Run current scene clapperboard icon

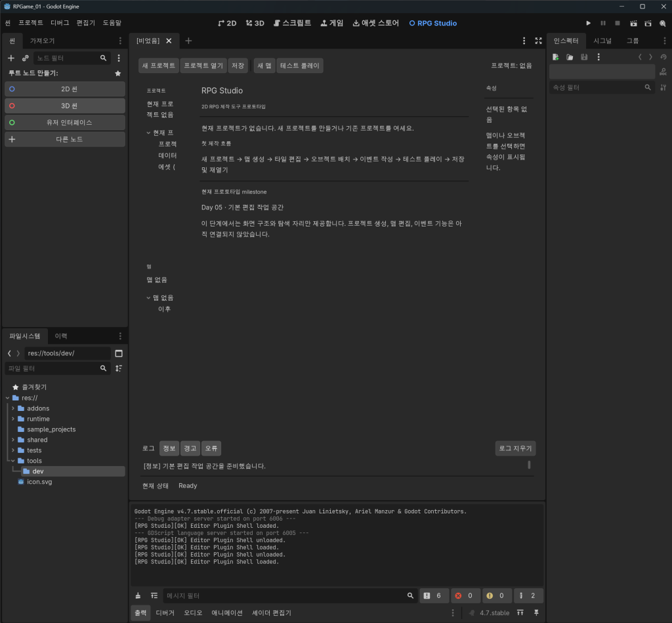(x=633, y=23)
